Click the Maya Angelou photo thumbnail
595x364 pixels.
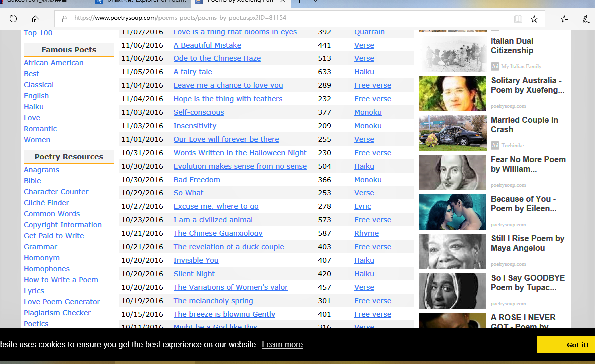click(x=452, y=251)
